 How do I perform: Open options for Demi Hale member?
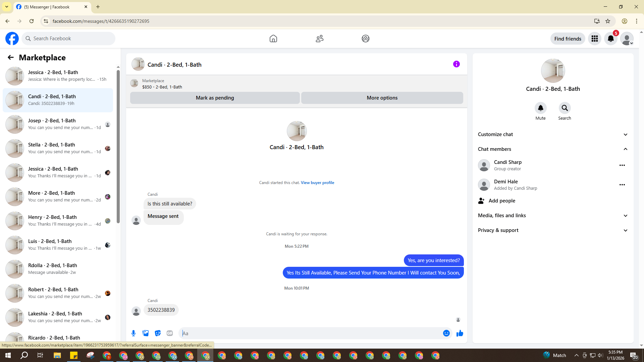point(622,185)
